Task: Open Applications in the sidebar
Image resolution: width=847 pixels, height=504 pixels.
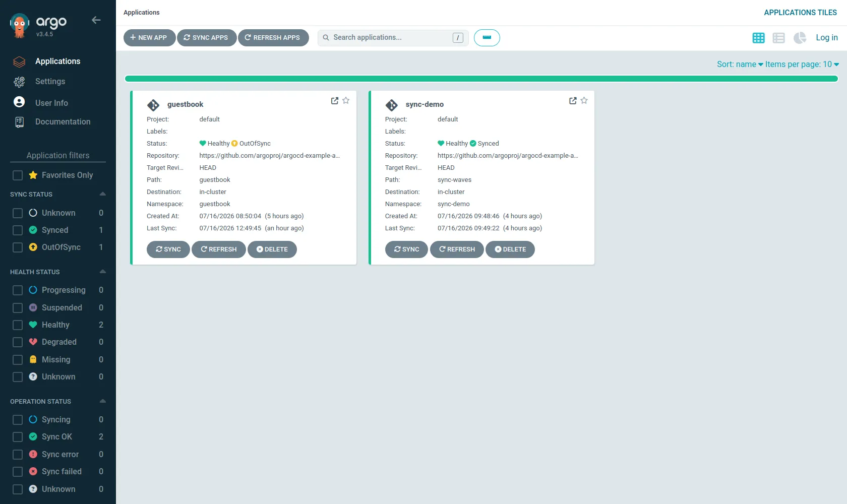Action: click(x=57, y=61)
